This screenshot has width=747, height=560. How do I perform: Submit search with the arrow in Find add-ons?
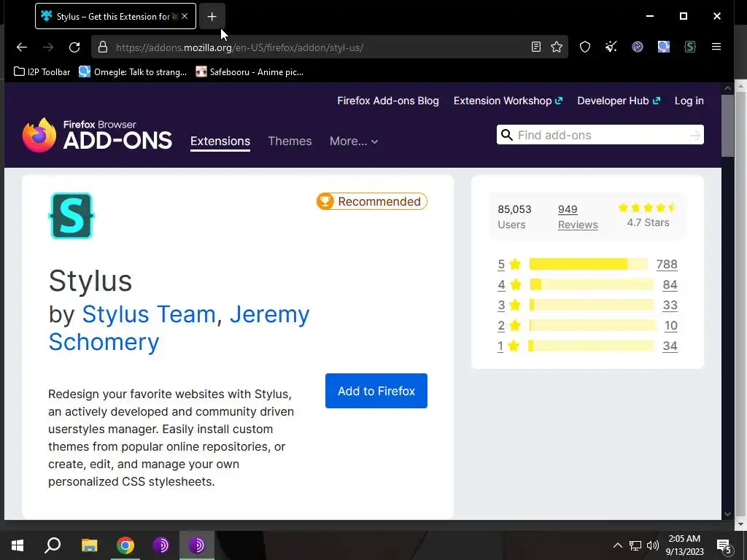pos(695,136)
